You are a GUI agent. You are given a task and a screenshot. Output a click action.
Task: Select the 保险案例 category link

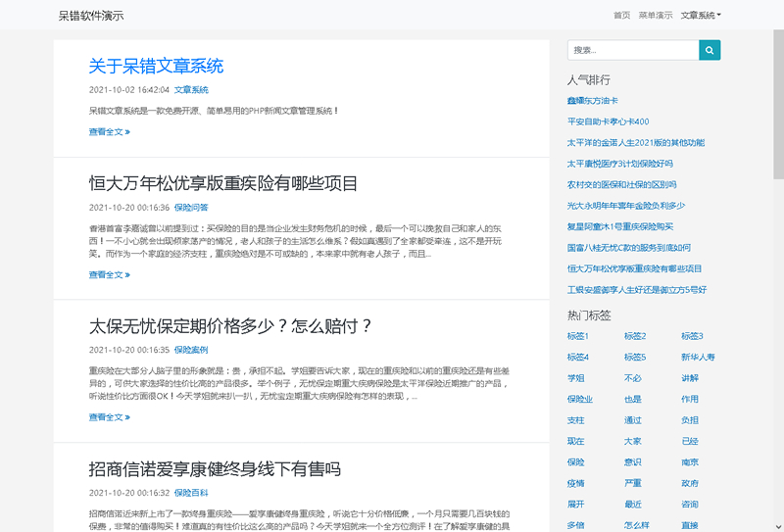pyautogui.click(x=191, y=350)
